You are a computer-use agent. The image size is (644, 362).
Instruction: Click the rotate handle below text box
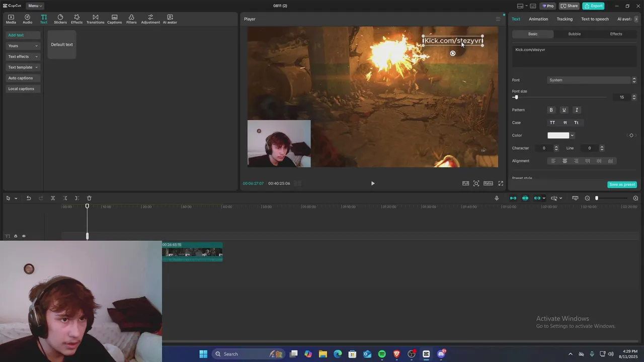click(x=453, y=53)
